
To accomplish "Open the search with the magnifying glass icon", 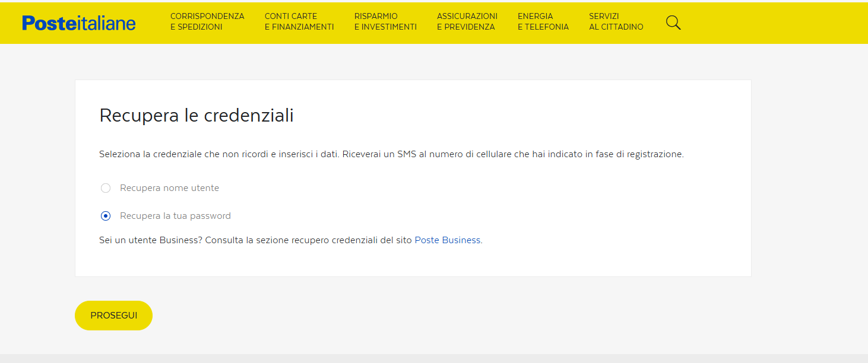I will 673,23.
